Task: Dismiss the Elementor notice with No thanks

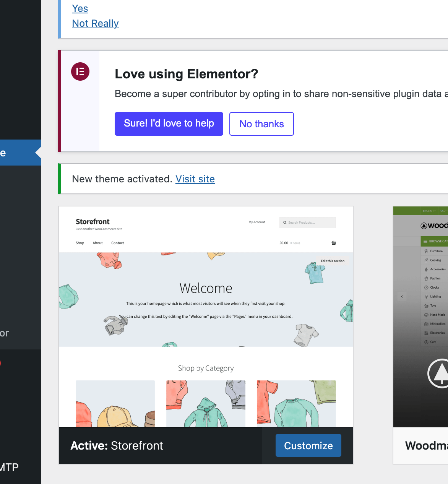Action: click(261, 124)
